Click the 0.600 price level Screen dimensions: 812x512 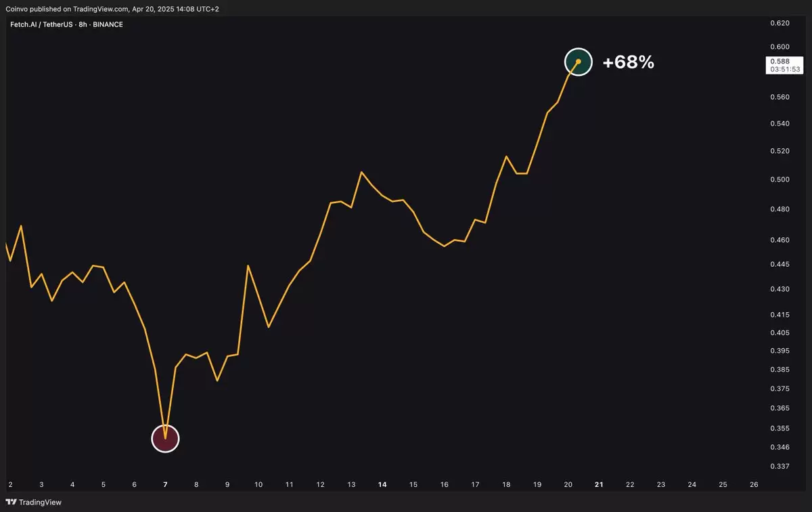point(780,47)
